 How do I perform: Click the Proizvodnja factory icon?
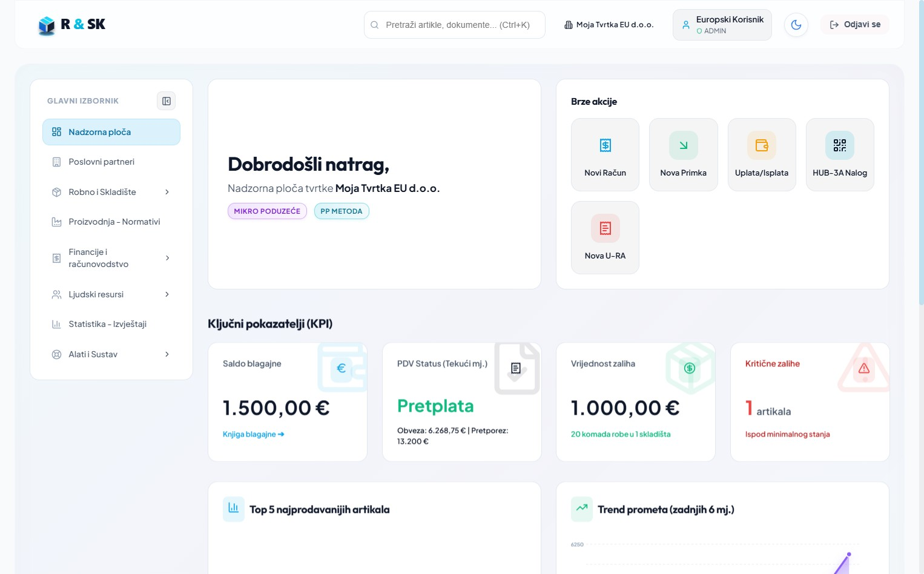pos(56,222)
